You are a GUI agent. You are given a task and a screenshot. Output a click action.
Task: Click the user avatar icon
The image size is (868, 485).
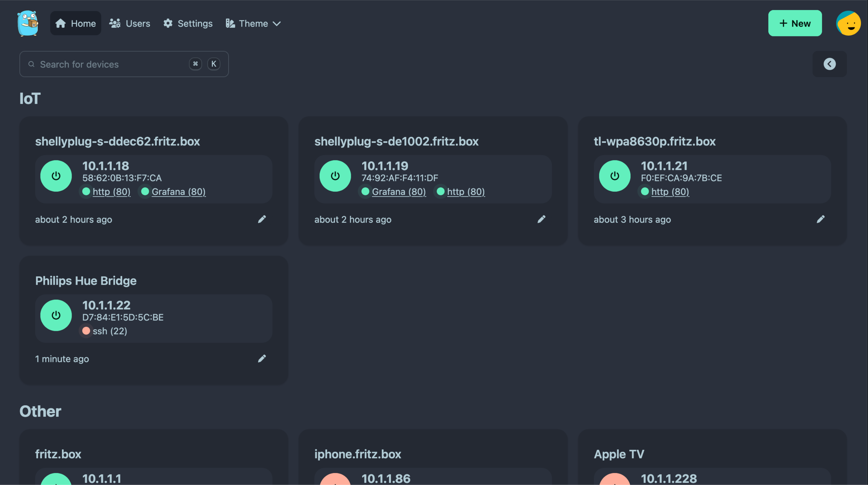pyautogui.click(x=848, y=23)
